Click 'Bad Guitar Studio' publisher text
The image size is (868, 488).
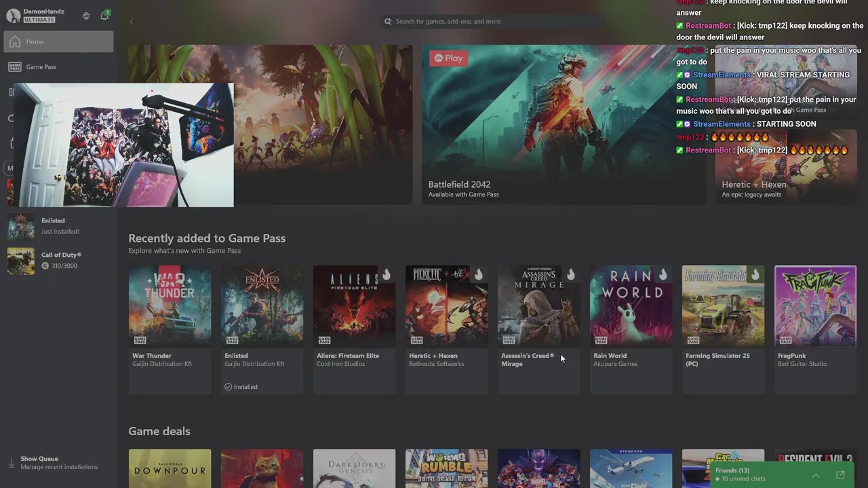point(802,364)
